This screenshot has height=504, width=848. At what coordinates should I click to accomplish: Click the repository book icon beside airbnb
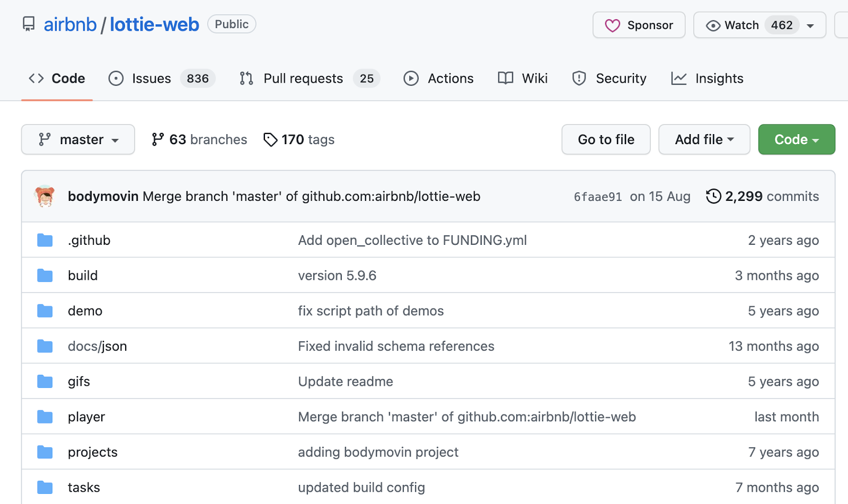click(x=29, y=24)
